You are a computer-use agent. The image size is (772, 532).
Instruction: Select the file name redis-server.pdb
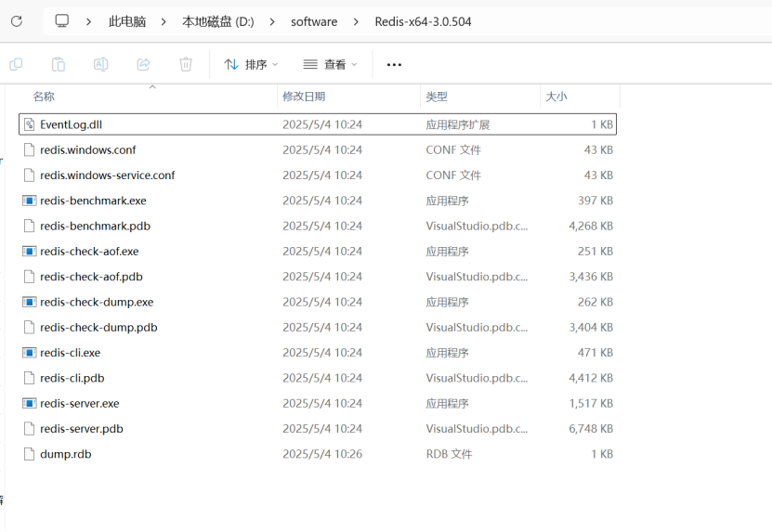point(81,429)
